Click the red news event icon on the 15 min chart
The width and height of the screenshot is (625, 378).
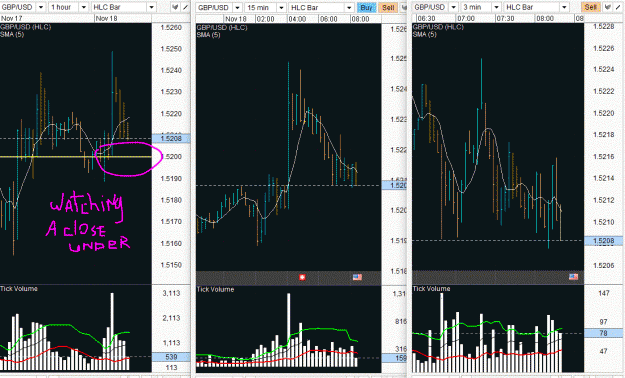(302, 277)
